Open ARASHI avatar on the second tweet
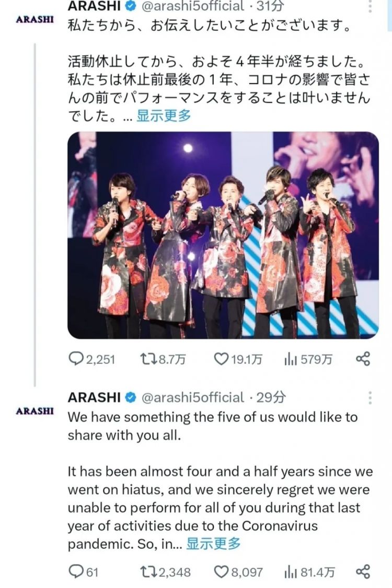The image size is (392, 588). 34,410
